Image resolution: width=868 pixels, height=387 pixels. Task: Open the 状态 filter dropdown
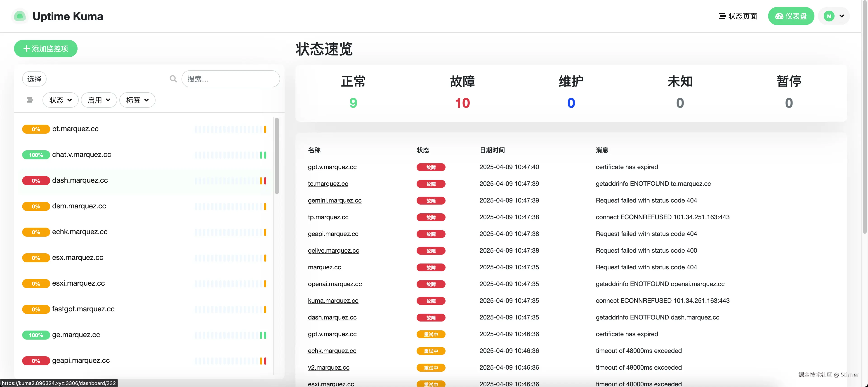[60, 100]
